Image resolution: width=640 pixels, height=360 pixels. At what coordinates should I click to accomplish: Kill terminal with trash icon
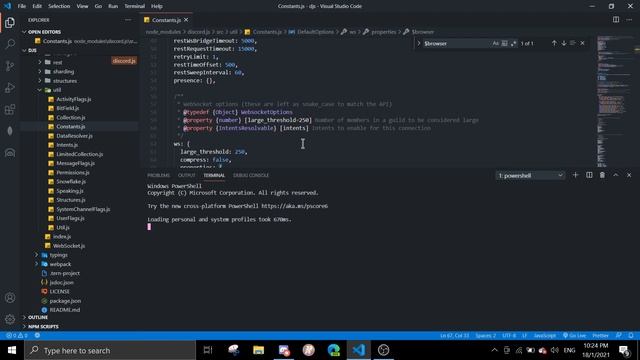pyautogui.click(x=602, y=175)
